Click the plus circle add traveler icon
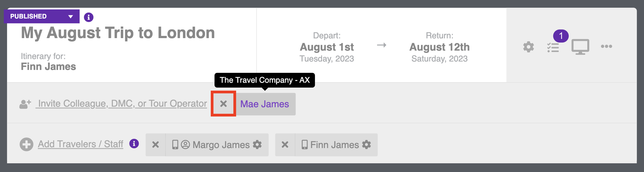The image size is (644, 172). tap(26, 144)
